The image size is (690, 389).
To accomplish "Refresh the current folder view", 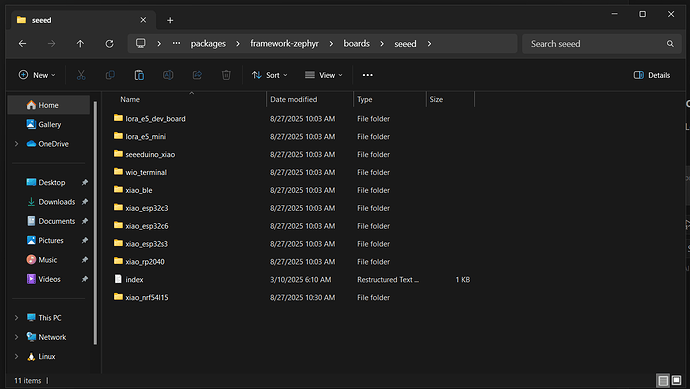I will (x=110, y=44).
